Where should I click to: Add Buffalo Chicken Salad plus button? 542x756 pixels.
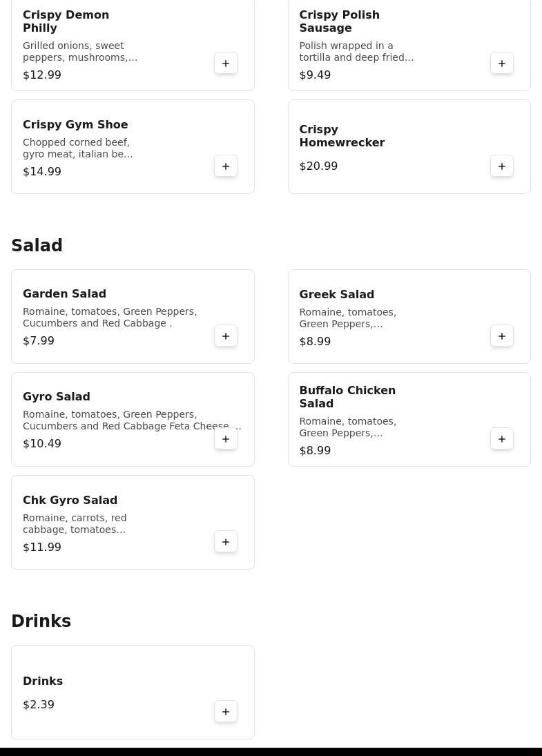click(502, 438)
